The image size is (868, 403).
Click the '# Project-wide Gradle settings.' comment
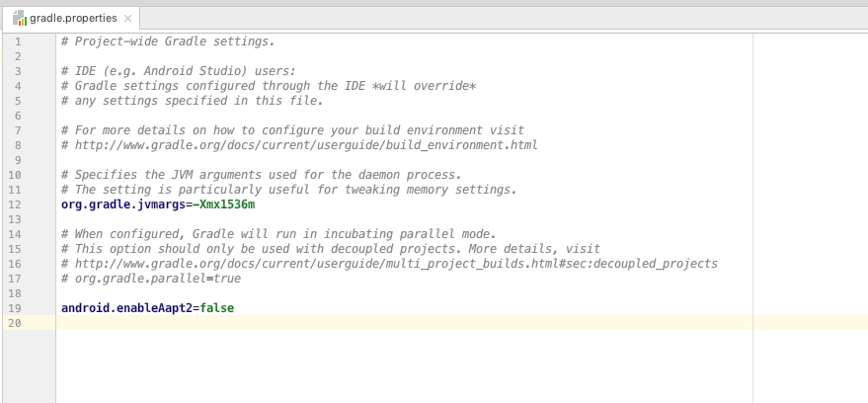(x=168, y=41)
